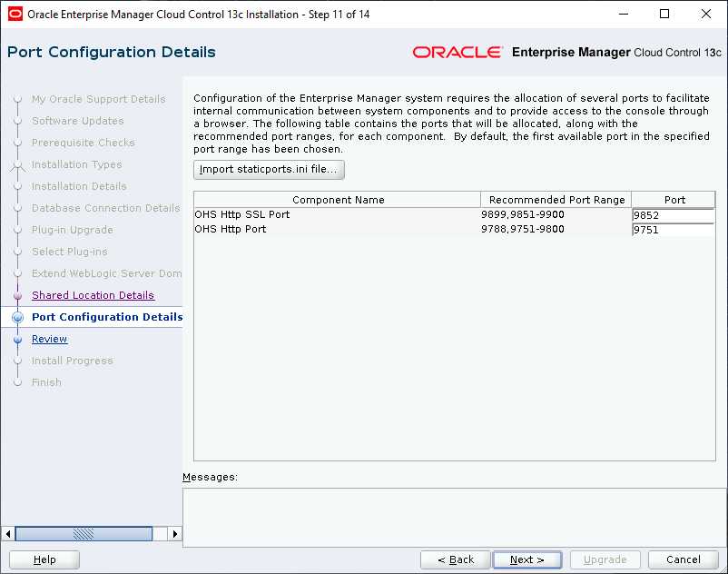728x574 pixels.
Task: Click the Software Updates step
Action: [x=77, y=121]
